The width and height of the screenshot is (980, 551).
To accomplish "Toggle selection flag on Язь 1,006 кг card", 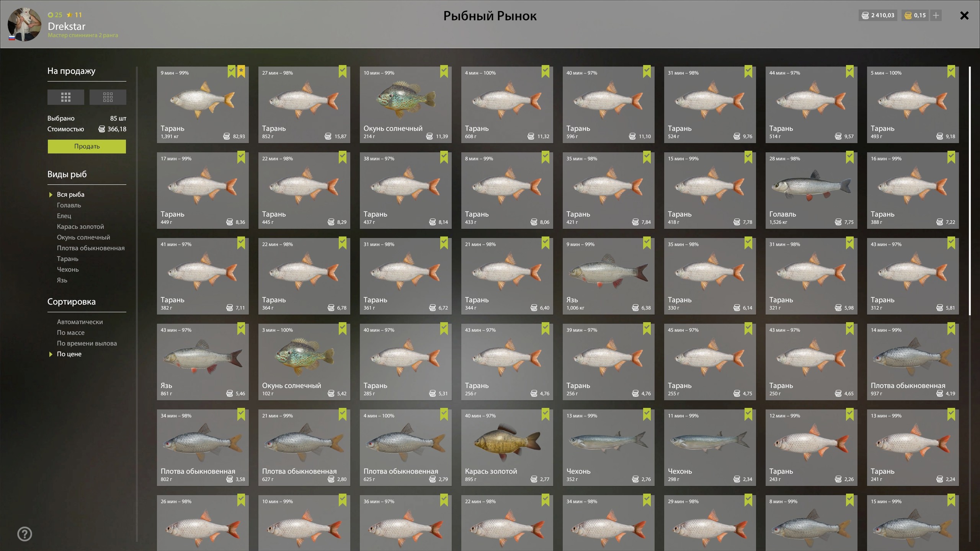I will click(647, 243).
